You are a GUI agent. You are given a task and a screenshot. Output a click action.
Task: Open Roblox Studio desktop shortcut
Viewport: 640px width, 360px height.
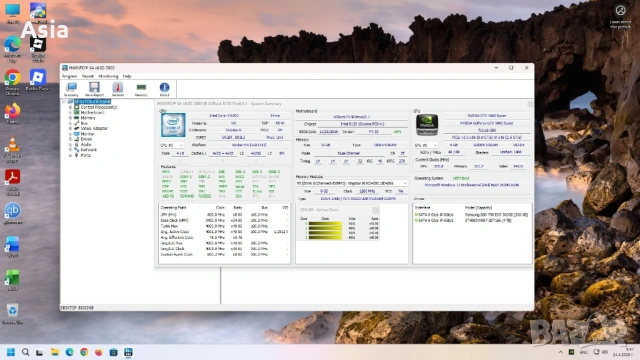pos(38,49)
